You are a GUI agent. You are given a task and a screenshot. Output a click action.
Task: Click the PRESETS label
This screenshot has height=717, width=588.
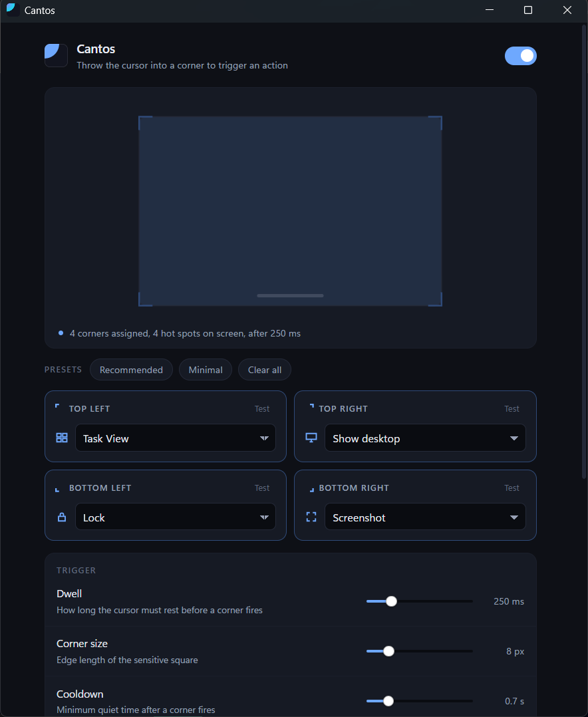[x=63, y=370]
